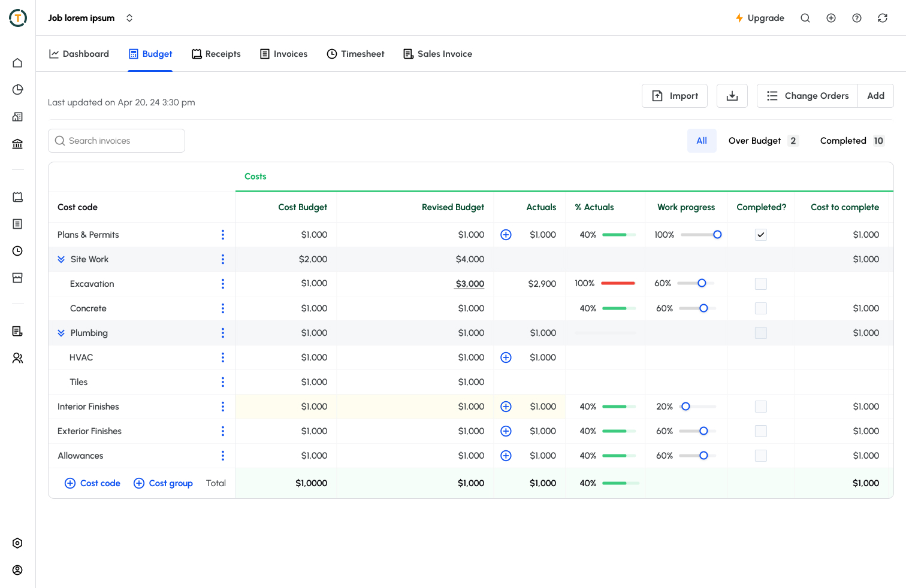Select the All filter
Screen dimensions: 906x588
click(702, 141)
